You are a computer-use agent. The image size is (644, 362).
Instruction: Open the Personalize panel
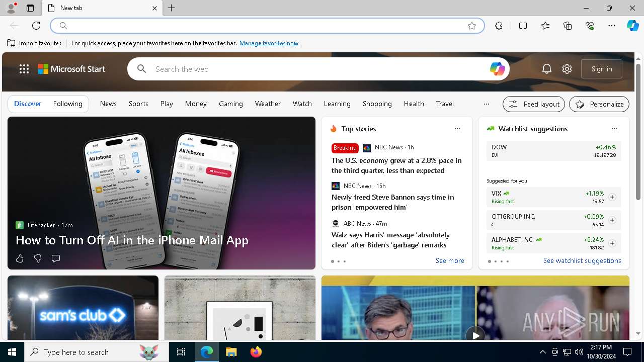tap(599, 104)
